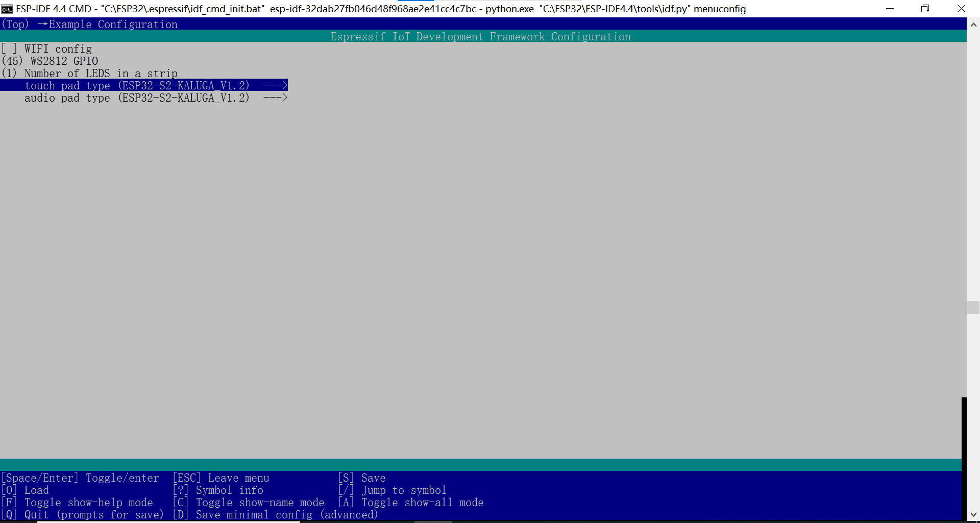Click Example Configuration breadcrumb text
Image resolution: width=980 pixels, height=523 pixels.
pyautogui.click(x=113, y=24)
